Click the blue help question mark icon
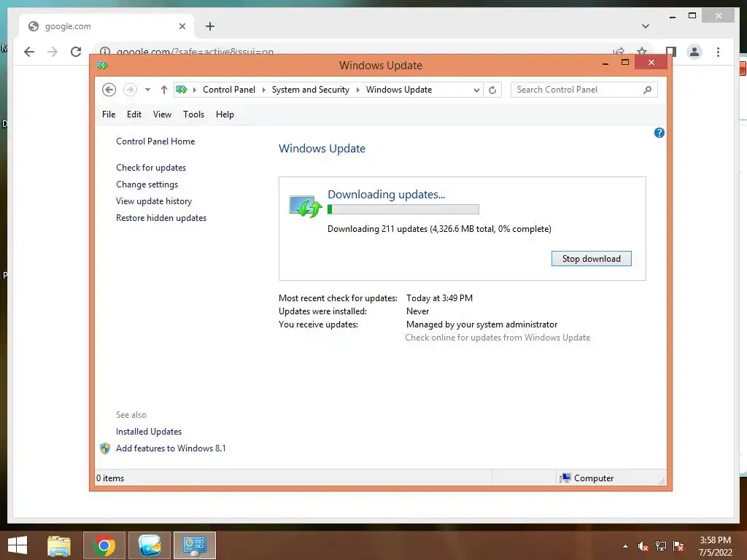Screen dimensions: 747x560 coord(659,133)
